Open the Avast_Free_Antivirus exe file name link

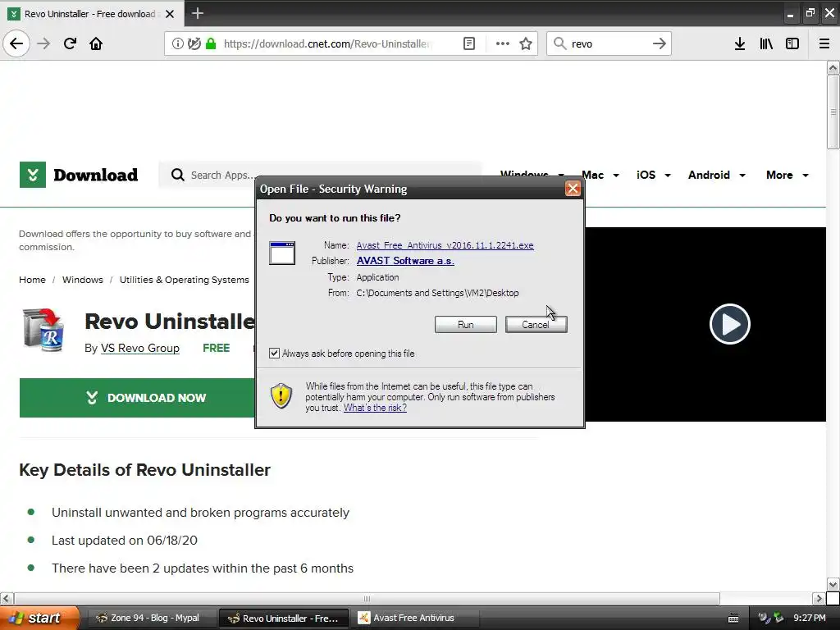coord(445,245)
